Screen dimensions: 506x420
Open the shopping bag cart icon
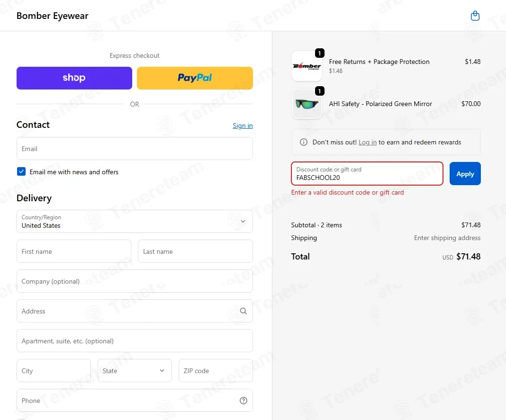click(475, 16)
